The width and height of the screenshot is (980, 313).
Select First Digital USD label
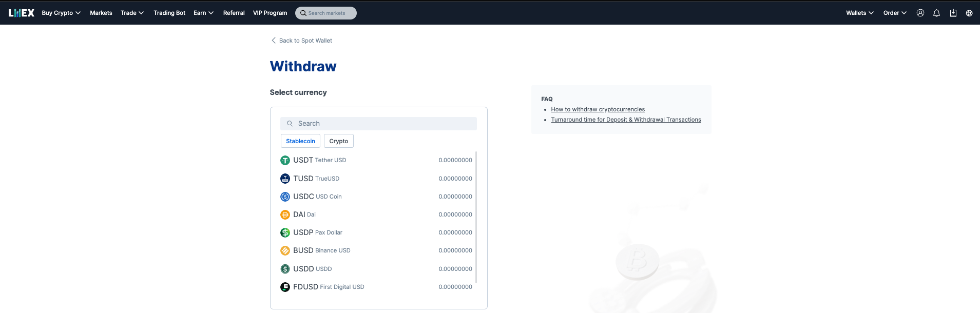[342, 287]
